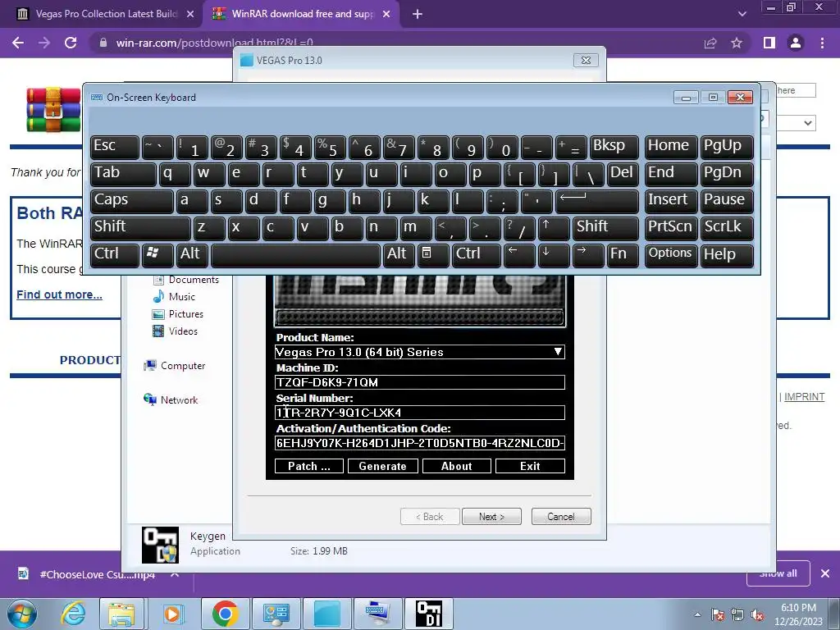Switch to Chrome in taskbar
Viewport: 840px width, 630px height.
click(x=225, y=614)
